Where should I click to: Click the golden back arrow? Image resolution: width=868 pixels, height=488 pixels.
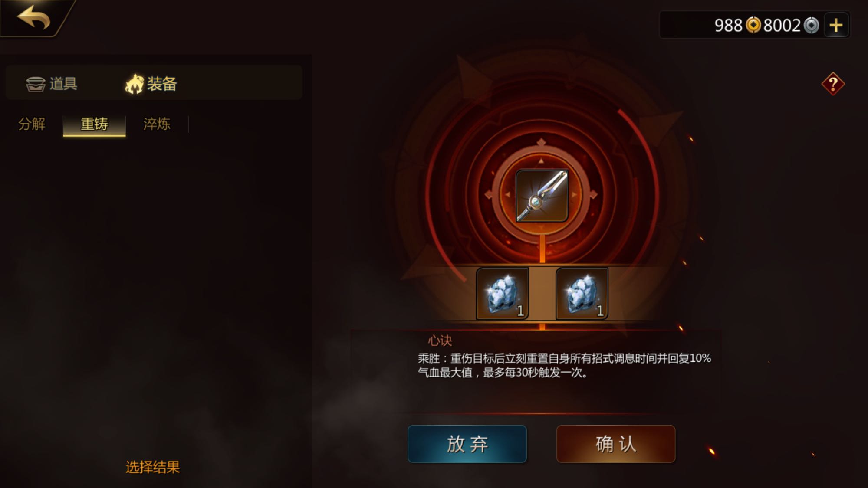[x=34, y=17]
